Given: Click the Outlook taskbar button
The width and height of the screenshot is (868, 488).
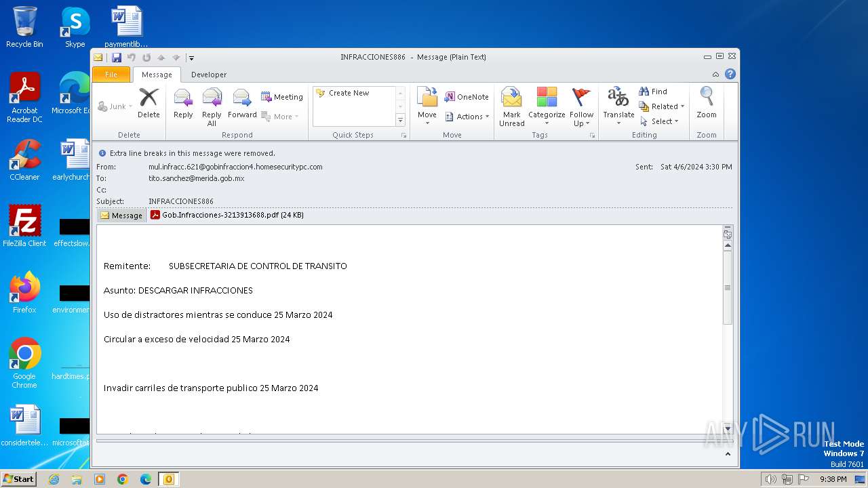Looking at the screenshot, I should point(168,479).
